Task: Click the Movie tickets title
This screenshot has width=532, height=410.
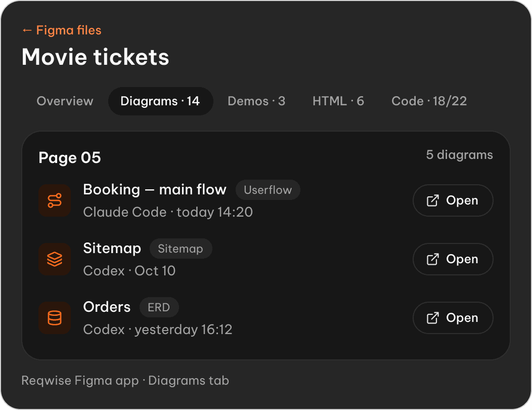Action: 96,57
